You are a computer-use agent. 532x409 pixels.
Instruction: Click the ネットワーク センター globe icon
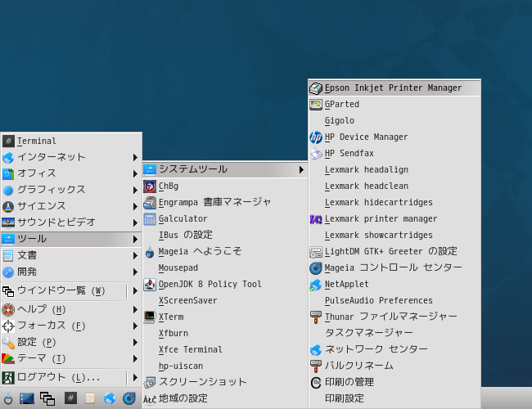[316, 349]
